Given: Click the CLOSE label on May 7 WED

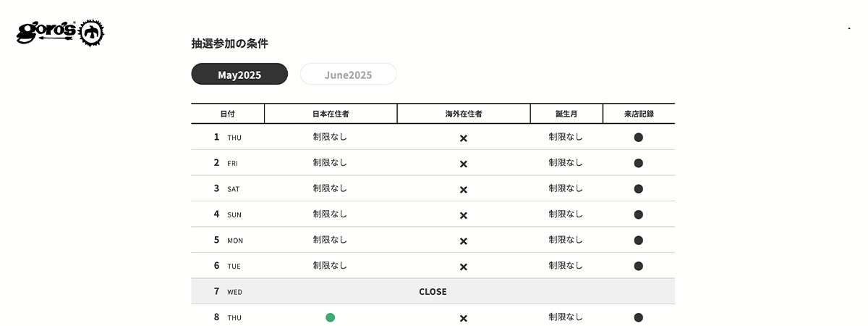Looking at the screenshot, I should click(433, 292).
